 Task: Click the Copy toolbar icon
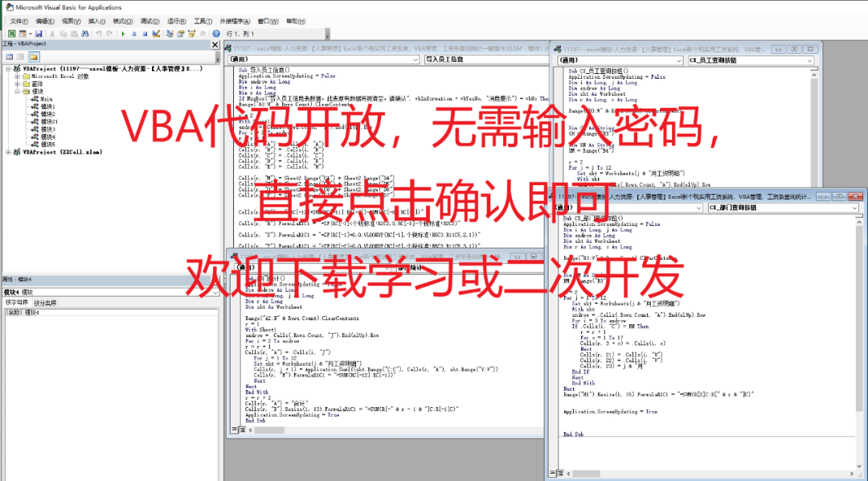point(63,34)
